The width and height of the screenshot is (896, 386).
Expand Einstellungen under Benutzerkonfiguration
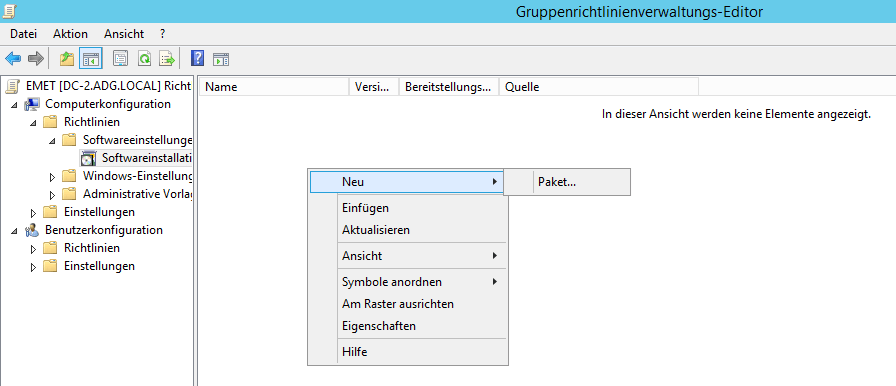(34, 267)
